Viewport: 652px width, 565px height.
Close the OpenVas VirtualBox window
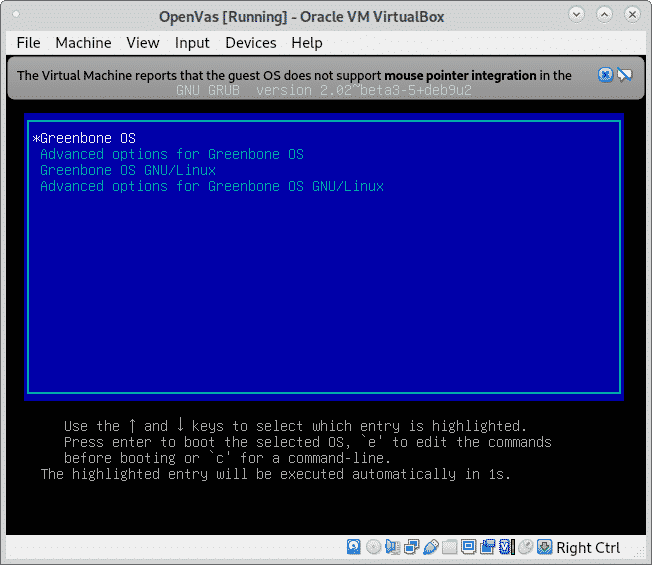pyautogui.click(x=632, y=15)
